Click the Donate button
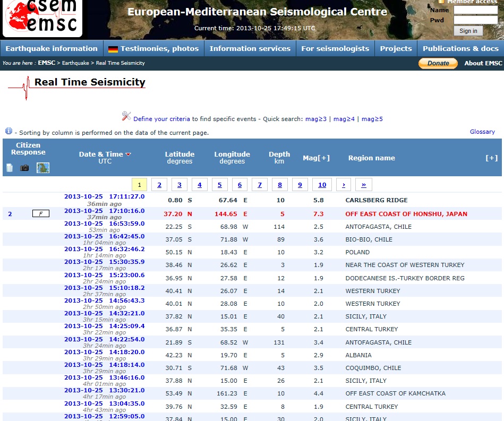 point(438,63)
